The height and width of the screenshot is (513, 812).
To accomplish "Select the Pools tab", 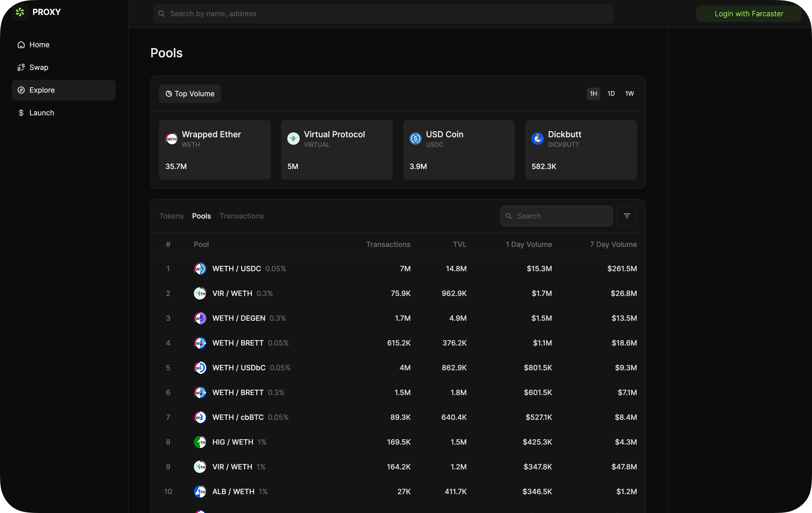I will (x=202, y=216).
